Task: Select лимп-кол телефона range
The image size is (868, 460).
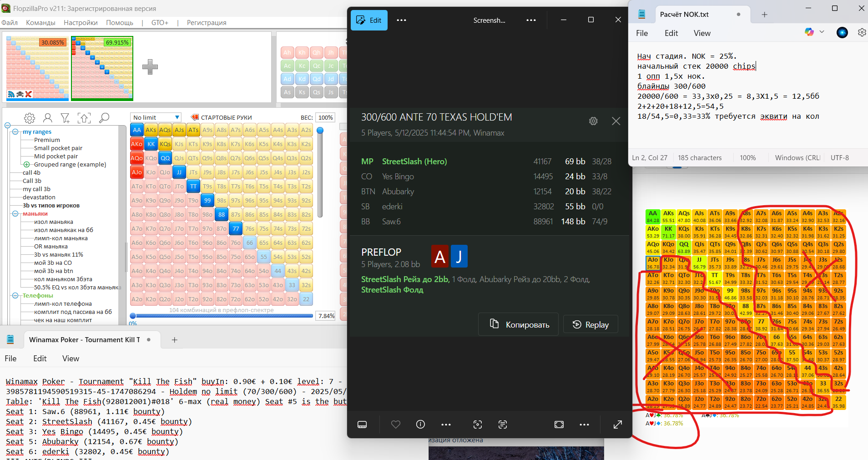Action: click(x=63, y=304)
